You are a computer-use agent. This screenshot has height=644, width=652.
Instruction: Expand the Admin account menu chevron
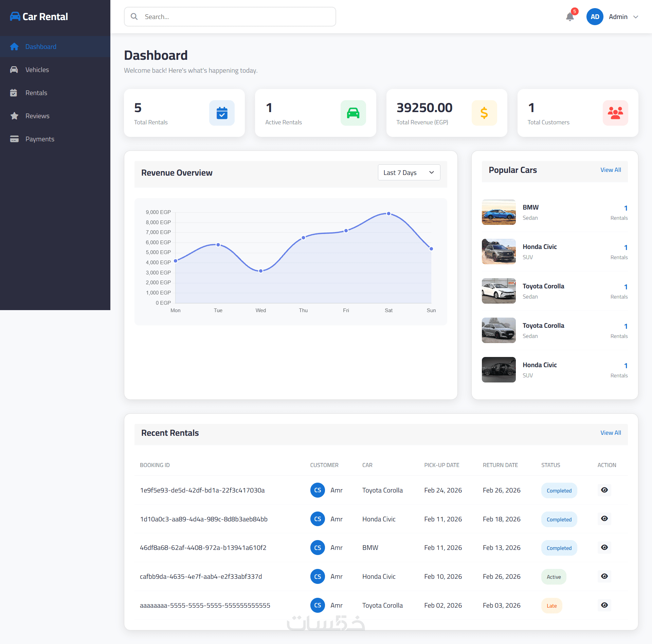pos(636,17)
